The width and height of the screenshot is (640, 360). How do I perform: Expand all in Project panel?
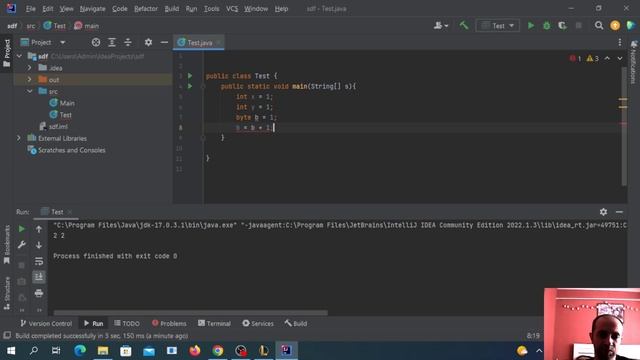click(112, 42)
